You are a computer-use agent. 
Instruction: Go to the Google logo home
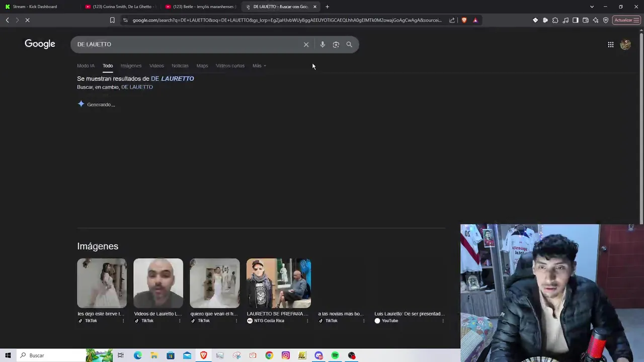[x=40, y=44]
